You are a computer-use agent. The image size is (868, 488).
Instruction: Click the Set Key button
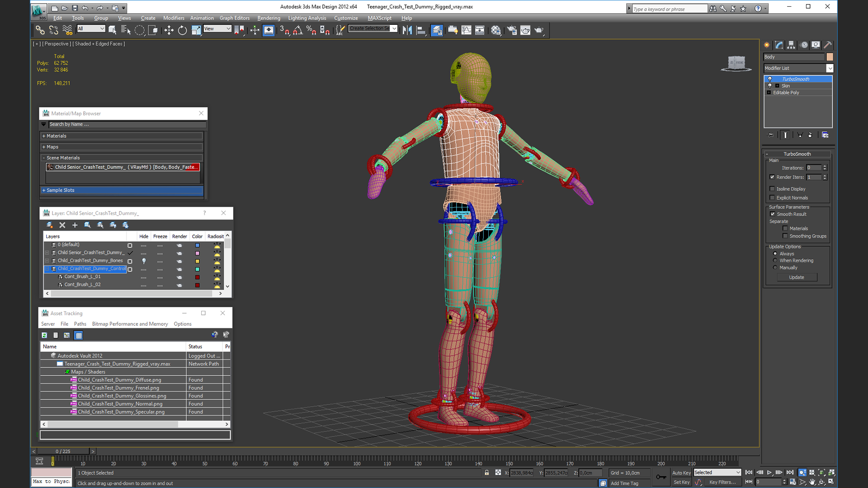[681, 482]
